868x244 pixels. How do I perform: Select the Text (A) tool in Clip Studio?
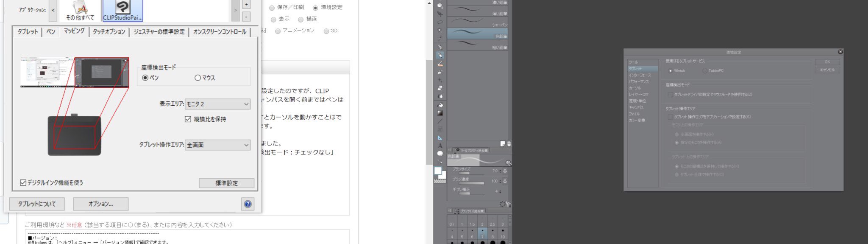tap(440, 146)
